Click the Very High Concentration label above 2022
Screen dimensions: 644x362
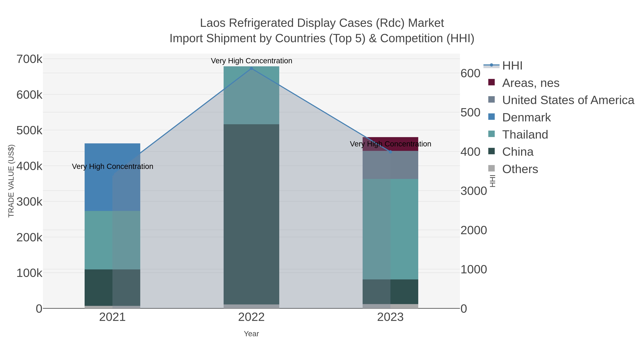point(252,61)
